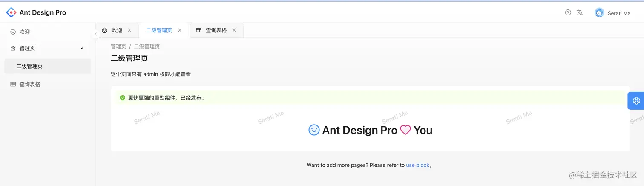
Task: Open the help question-mark icon
Action: [568, 12]
